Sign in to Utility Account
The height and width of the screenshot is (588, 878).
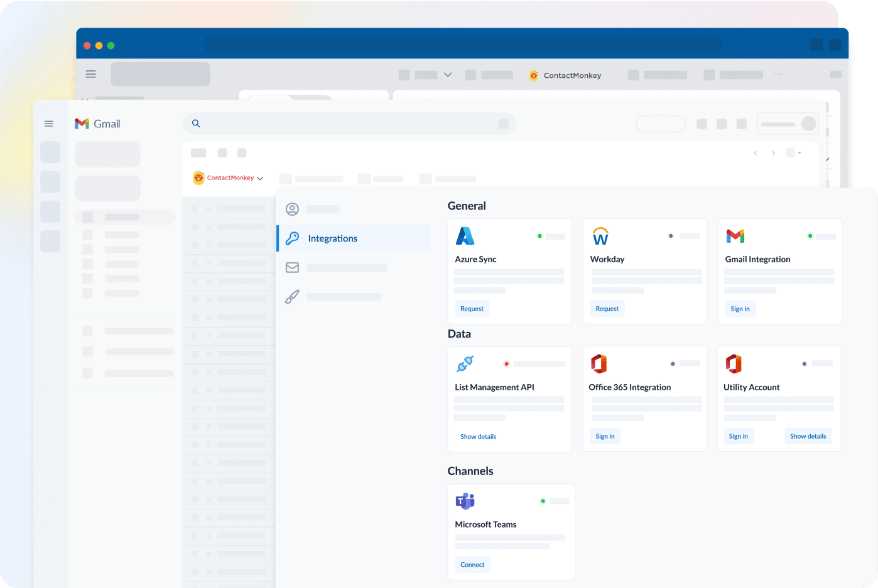tap(738, 436)
